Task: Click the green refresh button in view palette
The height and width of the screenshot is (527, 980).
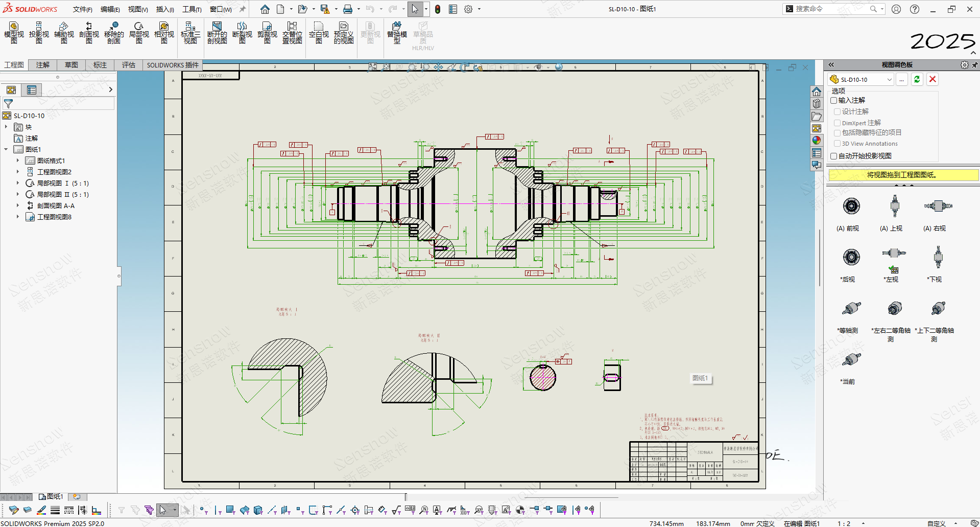Action: click(917, 79)
